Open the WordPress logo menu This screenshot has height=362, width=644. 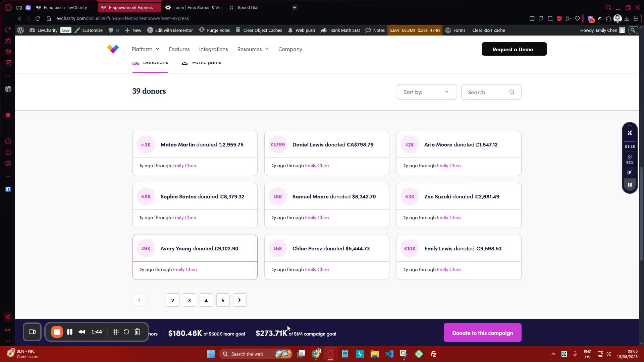[20, 30]
